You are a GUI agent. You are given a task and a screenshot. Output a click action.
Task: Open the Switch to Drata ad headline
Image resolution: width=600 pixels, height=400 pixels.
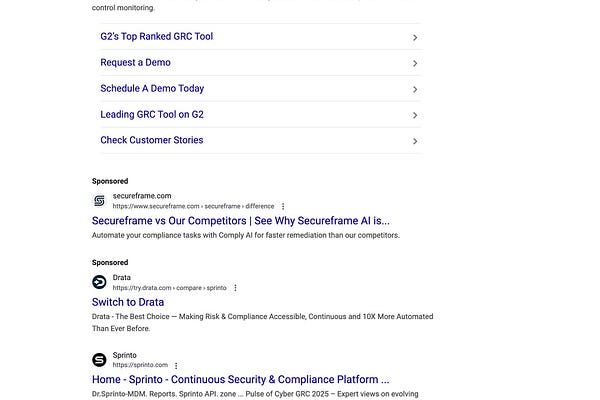click(128, 302)
